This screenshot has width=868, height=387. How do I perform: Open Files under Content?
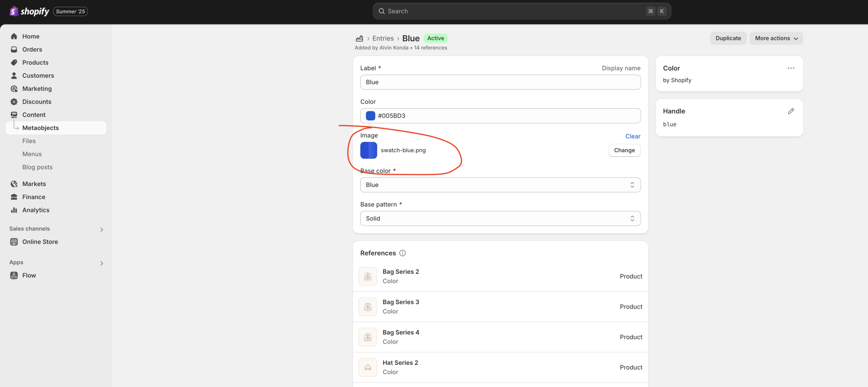29,141
